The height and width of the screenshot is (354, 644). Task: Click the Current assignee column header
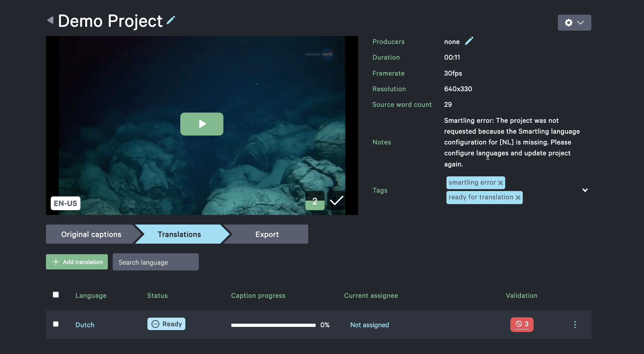tap(371, 295)
